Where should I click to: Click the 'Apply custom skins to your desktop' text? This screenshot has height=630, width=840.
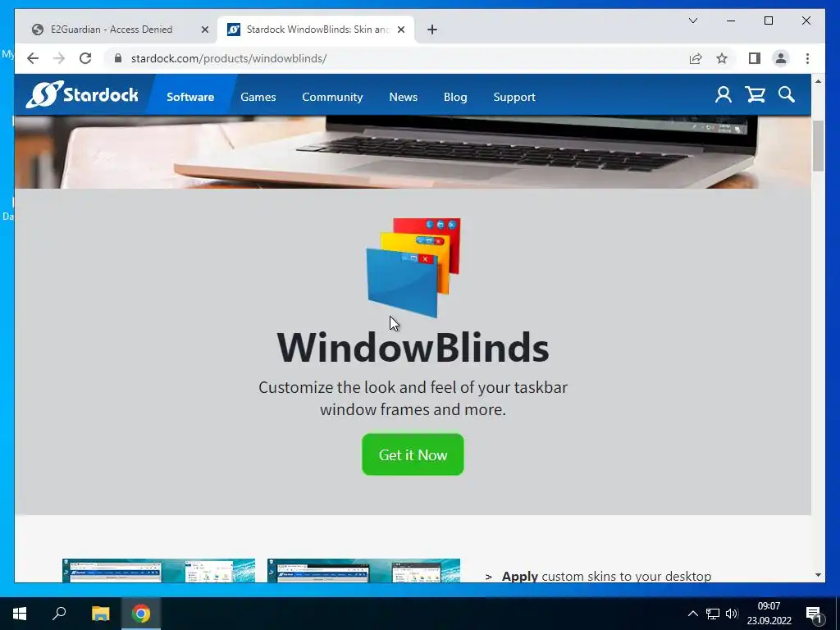[606, 577]
